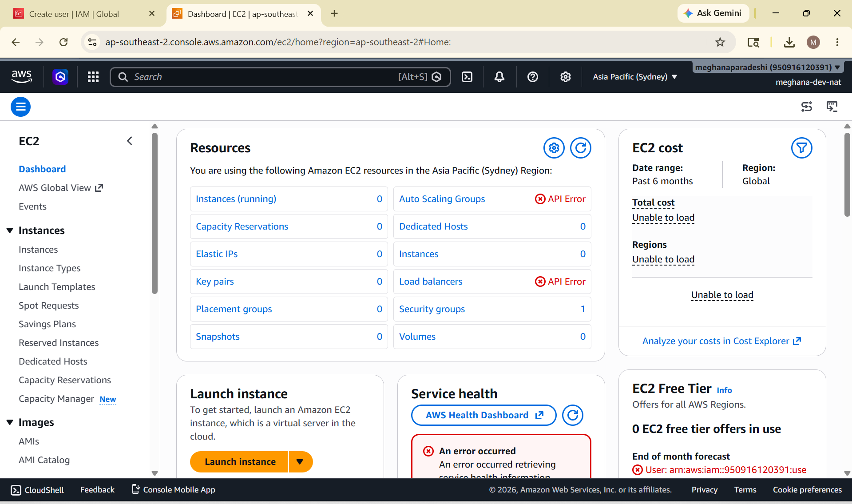Open Capacity Manager in the sidebar

tap(56, 399)
